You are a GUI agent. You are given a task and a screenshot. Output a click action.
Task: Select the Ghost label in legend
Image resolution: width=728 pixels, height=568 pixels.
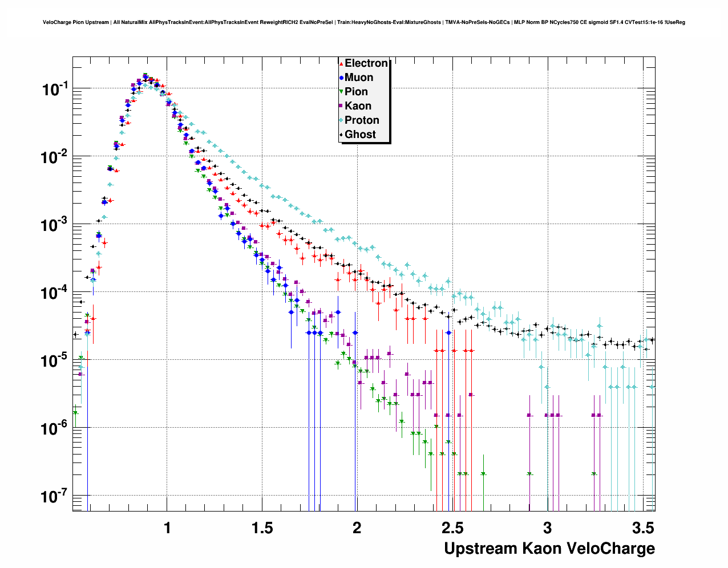coord(360,135)
